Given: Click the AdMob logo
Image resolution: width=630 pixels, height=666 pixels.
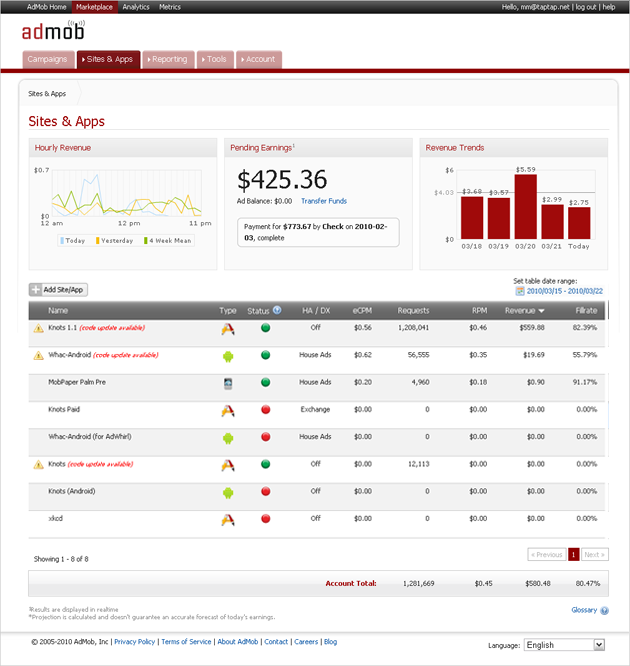Looking at the screenshot, I should coord(55,30).
